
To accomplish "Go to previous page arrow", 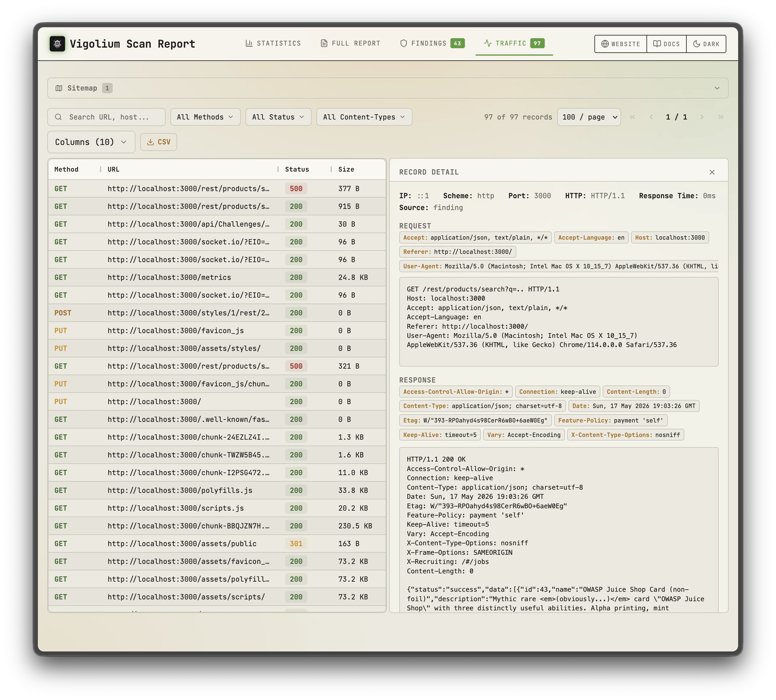I will click(x=651, y=117).
